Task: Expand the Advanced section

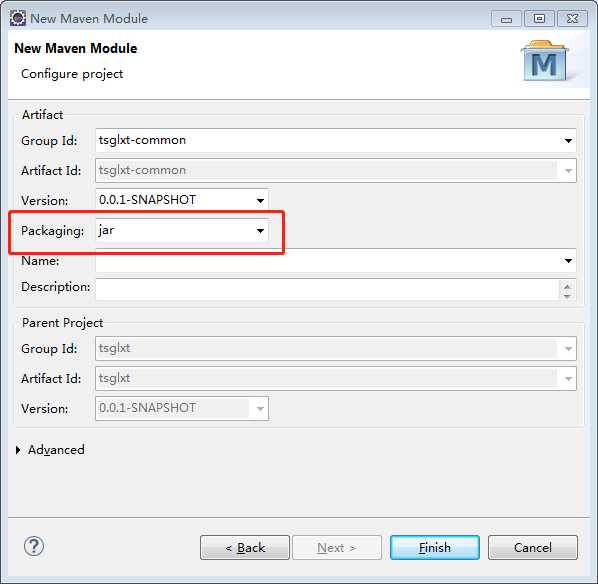Action: (x=18, y=450)
